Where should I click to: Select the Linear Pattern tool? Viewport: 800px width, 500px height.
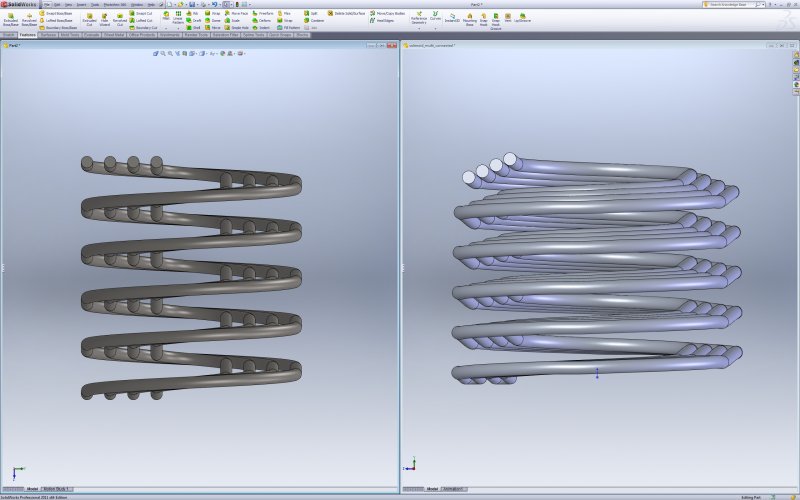(x=178, y=17)
